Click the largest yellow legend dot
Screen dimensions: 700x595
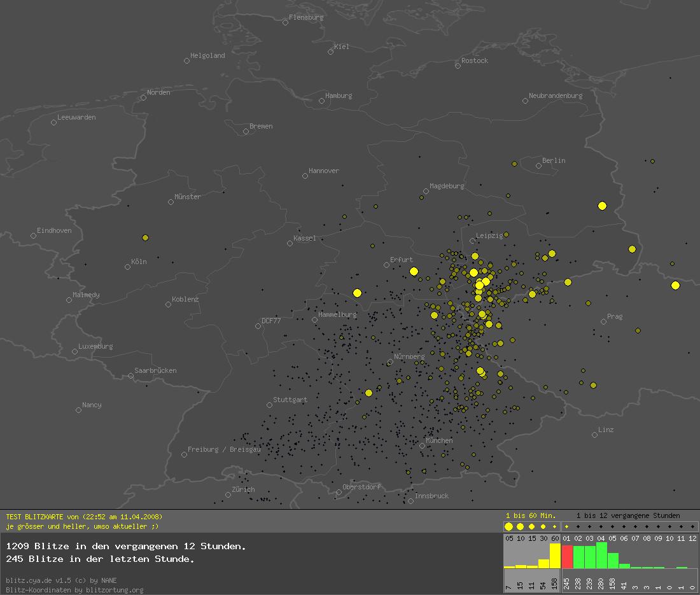pyautogui.click(x=508, y=526)
